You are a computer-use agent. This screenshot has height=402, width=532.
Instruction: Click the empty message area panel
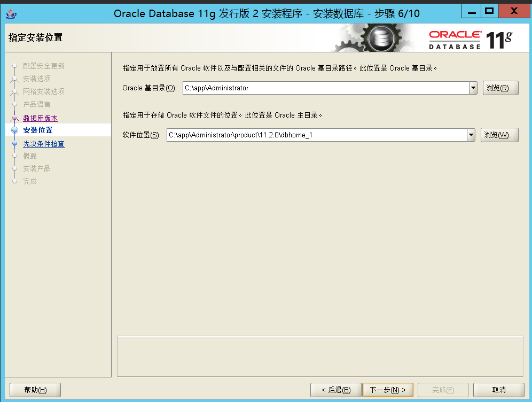[x=320, y=356]
